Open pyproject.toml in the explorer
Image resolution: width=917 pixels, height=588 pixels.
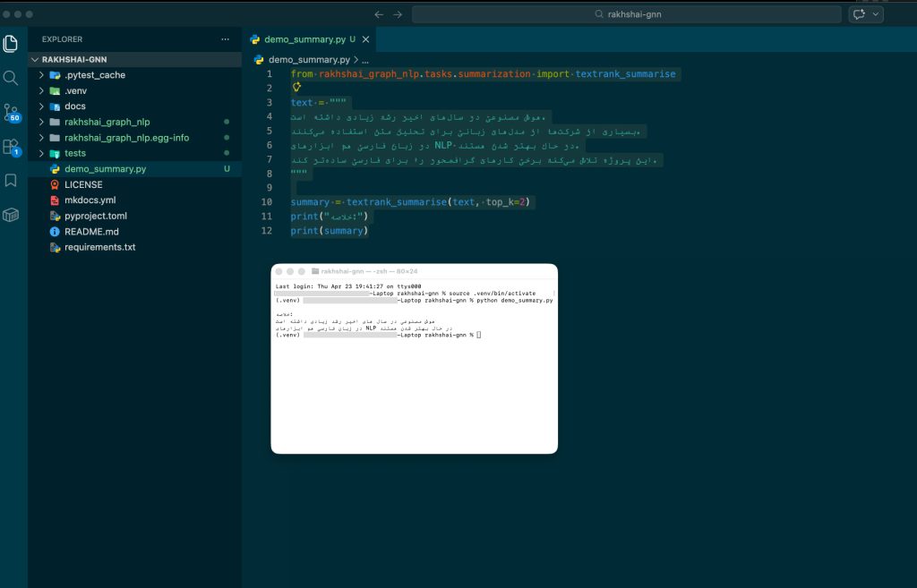tap(96, 216)
